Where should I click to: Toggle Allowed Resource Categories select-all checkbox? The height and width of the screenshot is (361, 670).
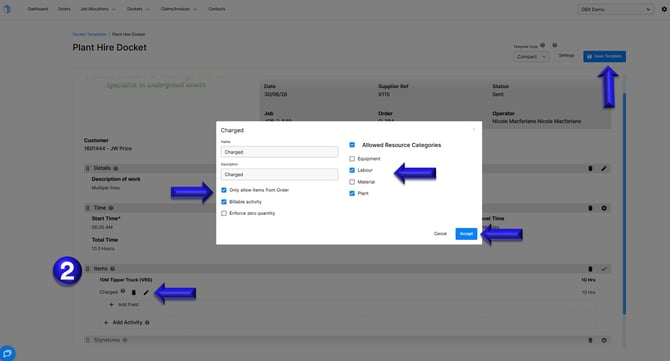[x=352, y=145]
